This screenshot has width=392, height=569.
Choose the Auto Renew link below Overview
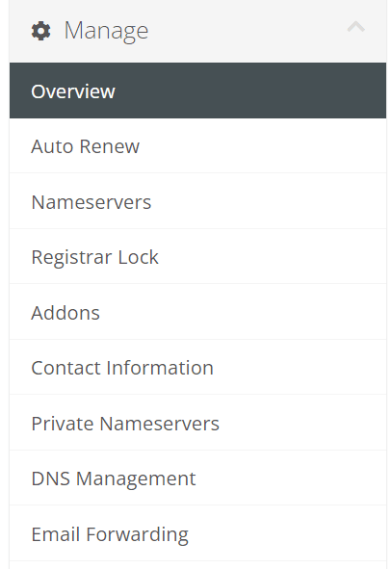[x=197, y=146]
